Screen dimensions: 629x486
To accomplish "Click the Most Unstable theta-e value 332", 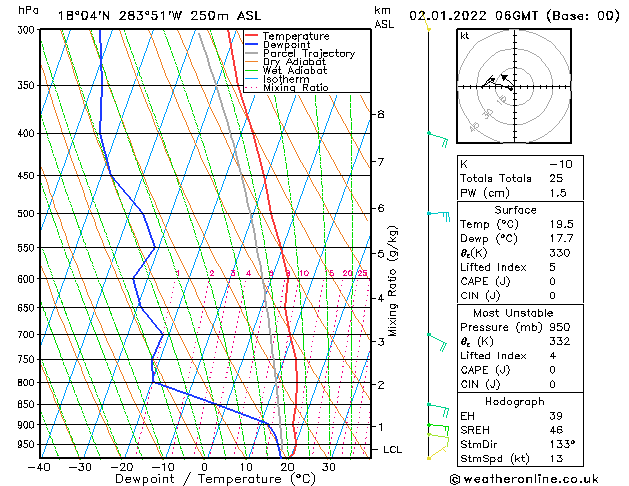I will tap(560, 341).
